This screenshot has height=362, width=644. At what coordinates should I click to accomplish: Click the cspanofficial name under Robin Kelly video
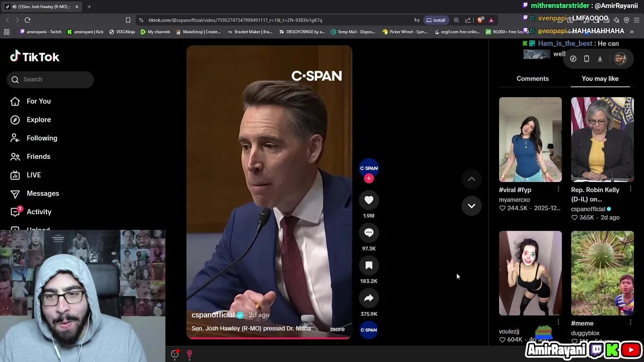point(588,209)
